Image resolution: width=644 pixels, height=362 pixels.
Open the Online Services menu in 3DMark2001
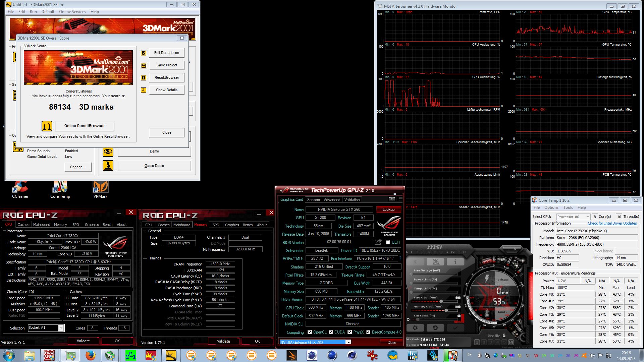pyautogui.click(x=72, y=12)
